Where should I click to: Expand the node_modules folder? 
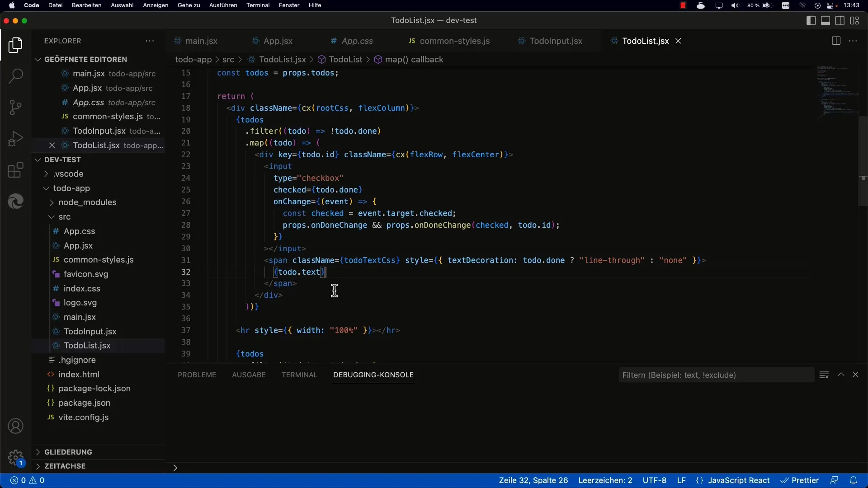(87, 202)
